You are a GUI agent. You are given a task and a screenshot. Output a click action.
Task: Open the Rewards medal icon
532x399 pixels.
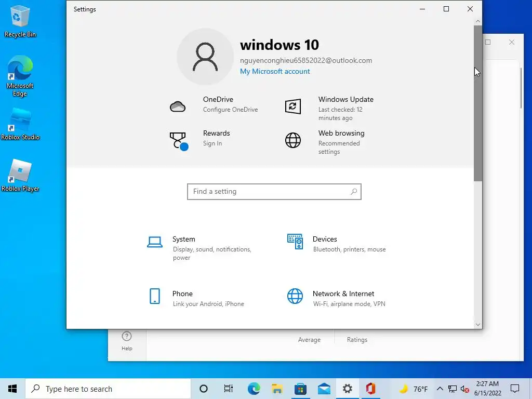(x=179, y=141)
